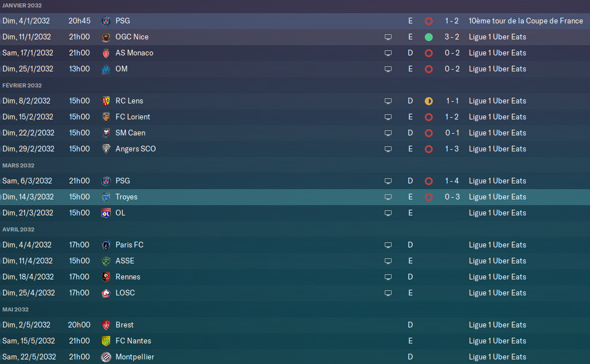The width and height of the screenshot is (590, 364).
Task: Open the 3 - 2 score versus OGC Nice
Action: coord(452,37)
